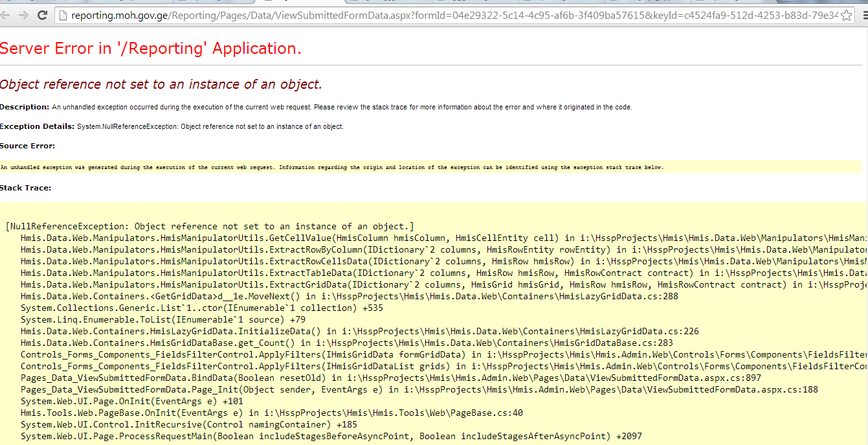Image resolution: width=868 pixels, height=445 pixels.
Task: Click the browser Back arrow
Action: [7, 15]
